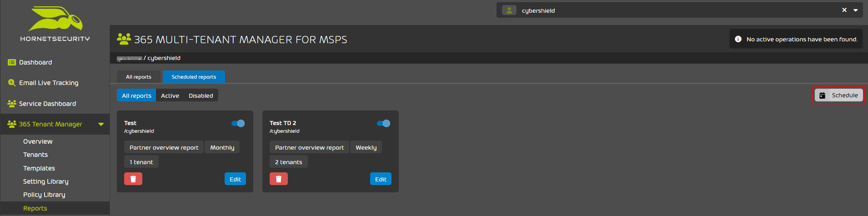Click the calendar icon on Schedule button

822,95
